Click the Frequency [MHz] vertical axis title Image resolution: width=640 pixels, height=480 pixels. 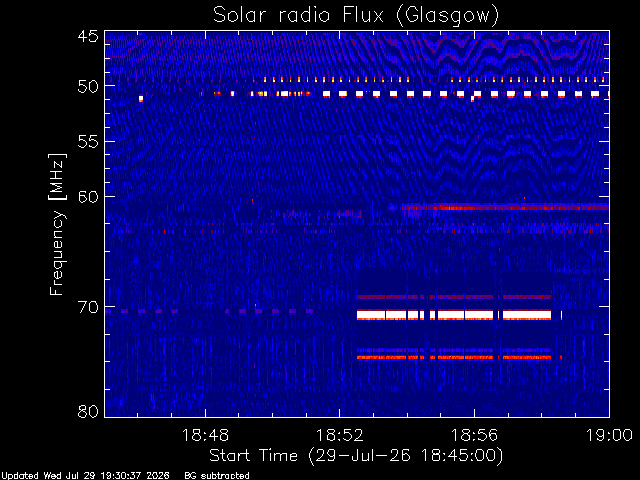(57, 224)
